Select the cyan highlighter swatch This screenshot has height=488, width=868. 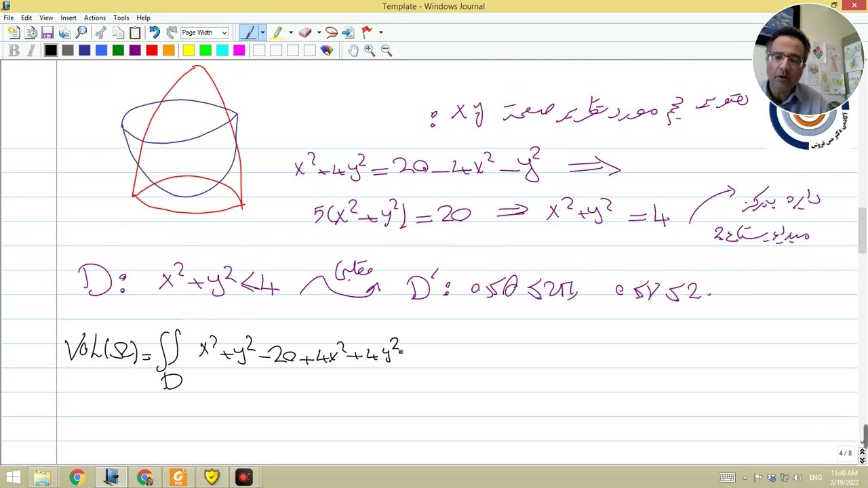click(x=222, y=50)
